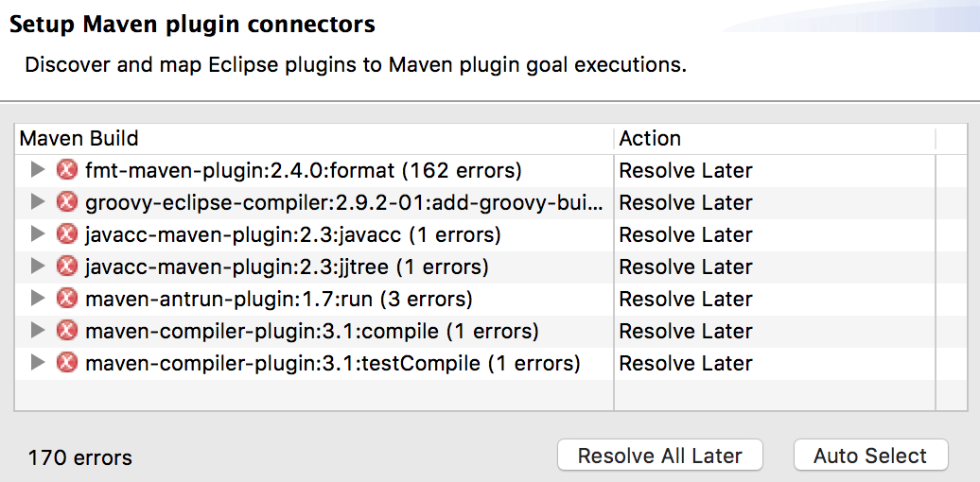Viewport: 980px width, 482px height.
Task: Click the Auto Select button
Action: pyautogui.click(x=869, y=456)
